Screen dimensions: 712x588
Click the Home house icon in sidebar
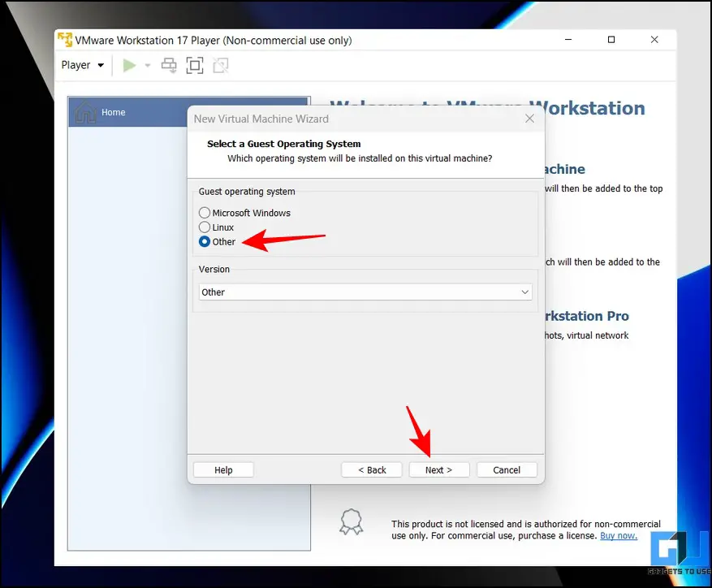click(85, 112)
